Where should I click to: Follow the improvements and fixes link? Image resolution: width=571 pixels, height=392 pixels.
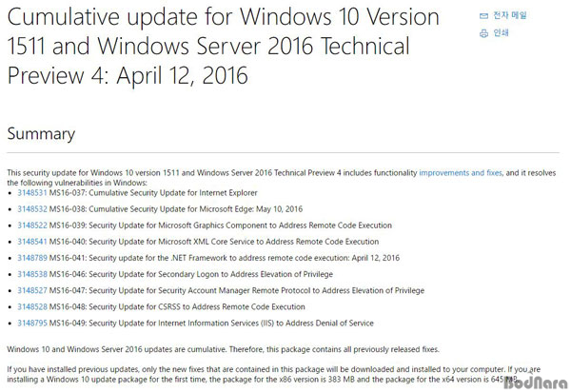tap(461, 173)
